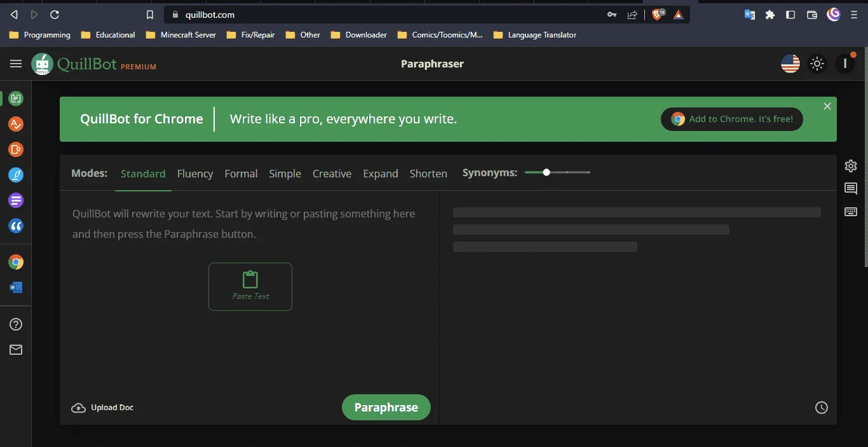Click the far right end of the Synonyms slider track
Viewport: 868px width, 447px height.
point(589,172)
